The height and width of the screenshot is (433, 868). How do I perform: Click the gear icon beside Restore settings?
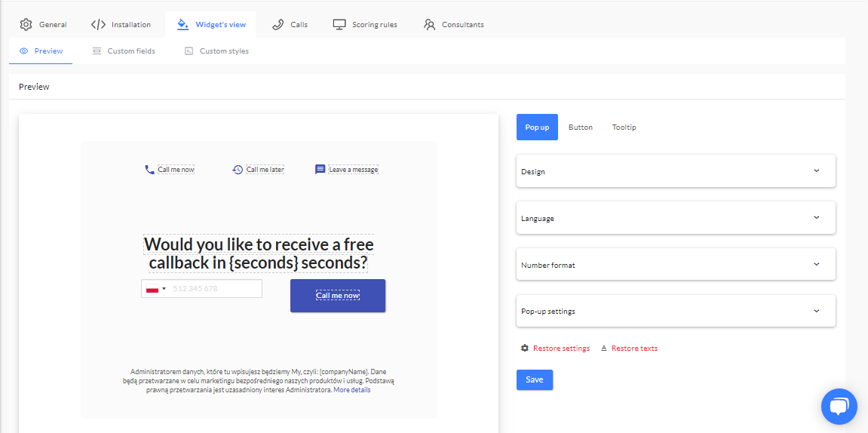[525, 349]
